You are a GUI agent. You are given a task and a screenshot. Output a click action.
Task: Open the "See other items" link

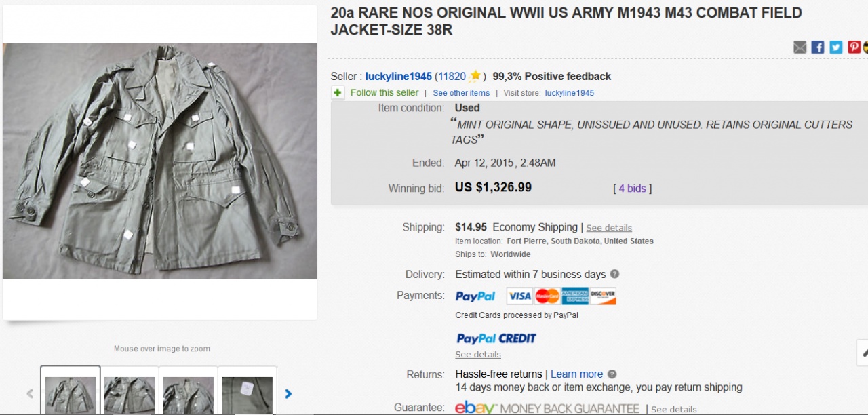point(461,93)
